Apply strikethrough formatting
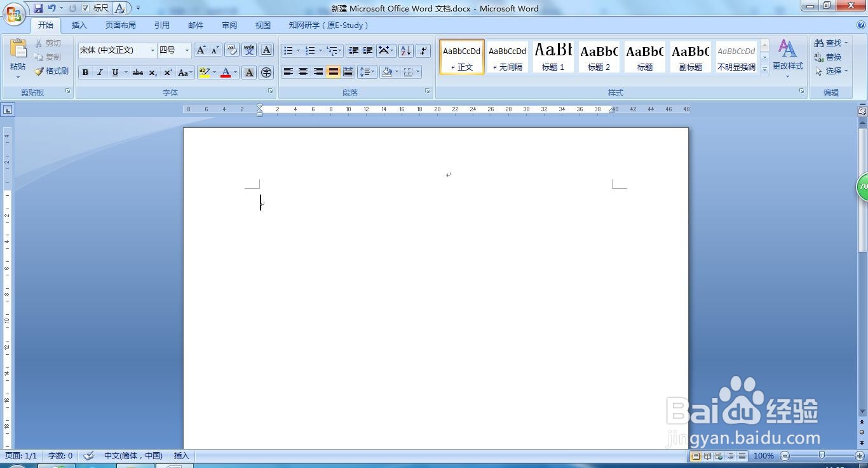868x468 pixels. click(x=138, y=72)
